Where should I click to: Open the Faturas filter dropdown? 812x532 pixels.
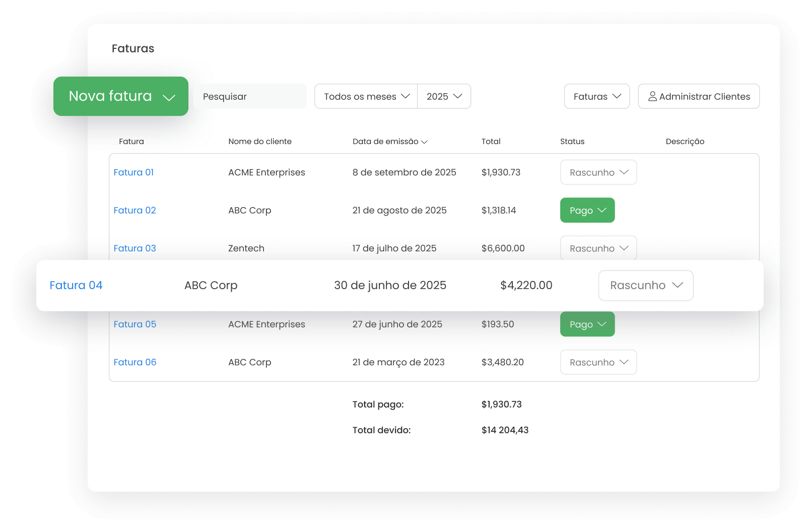597,96
